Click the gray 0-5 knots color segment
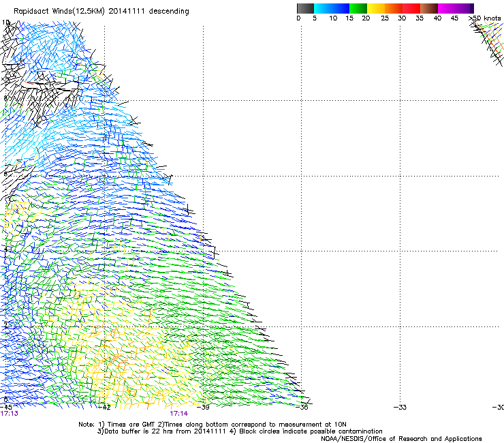Screen dimensions: 504x443 (305, 8)
